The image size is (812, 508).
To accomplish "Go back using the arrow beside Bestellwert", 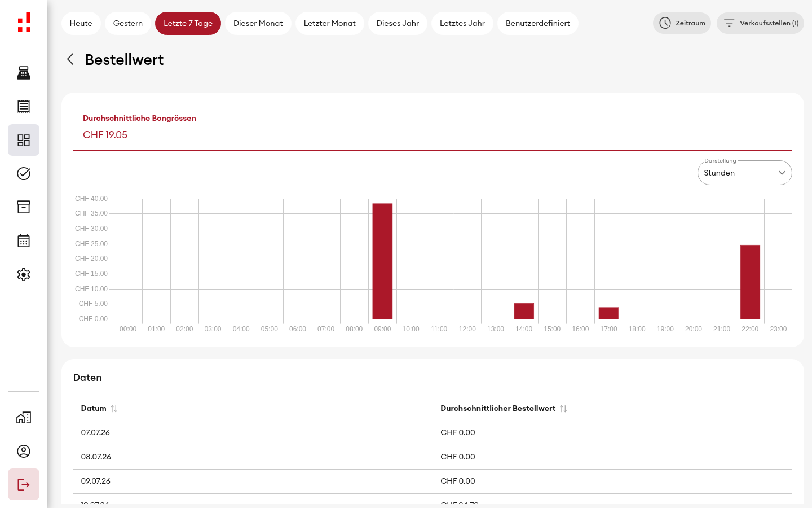I will point(70,59).
